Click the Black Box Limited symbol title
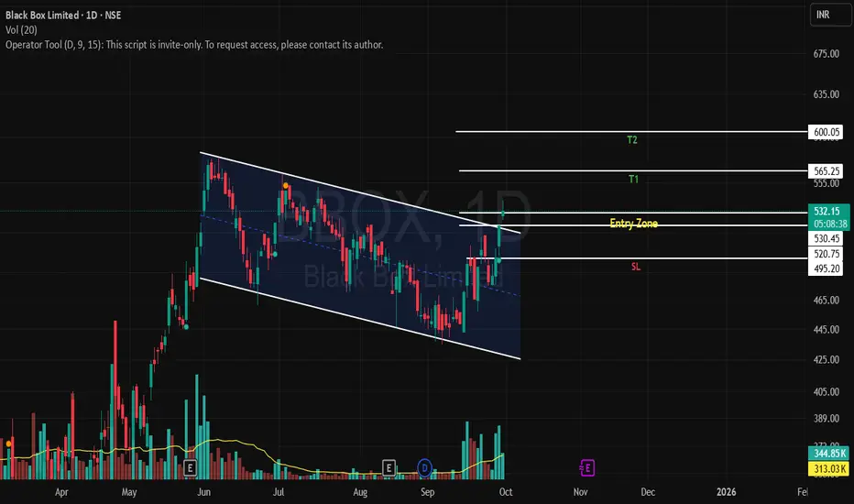Screen dimensions: 854x504 (63, 16)
